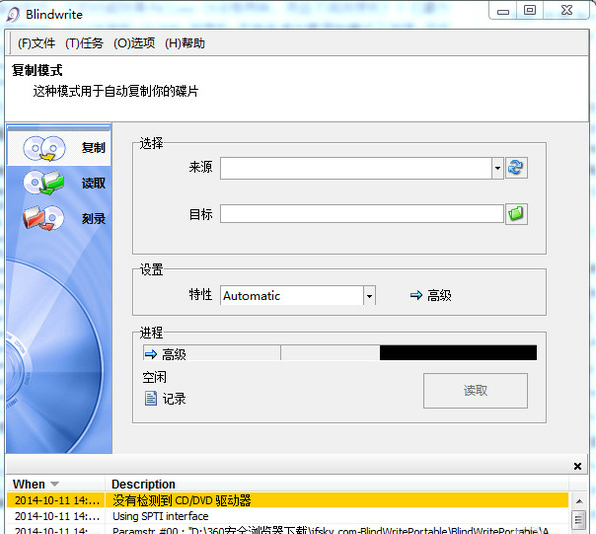Click the Blindwrite title bar app icon
This screenshot has width=596, height=534.
pyautogui.click(x=13, y=14)
